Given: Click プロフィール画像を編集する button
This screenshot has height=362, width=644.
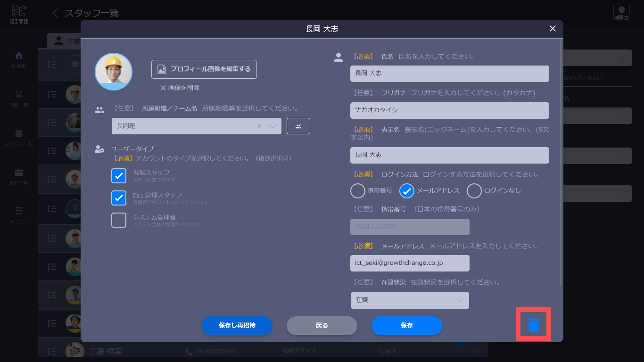Looking at the screenshot, I should click(x=204, y=69).
